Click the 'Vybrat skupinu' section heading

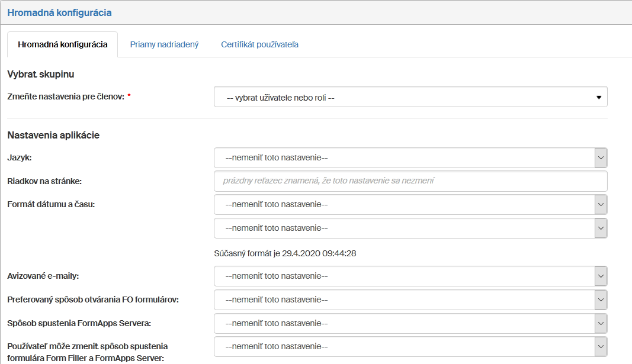point(40,74)
